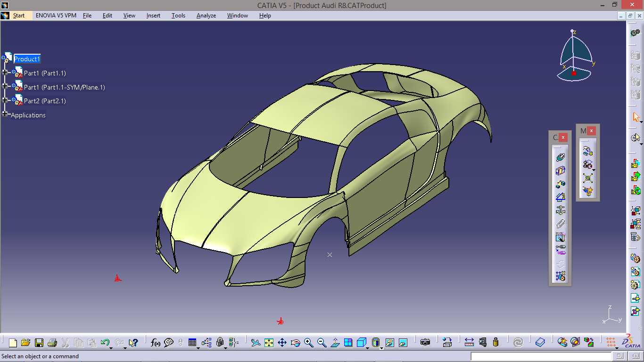This screenshot has height=362, width=644.
Task: Apply Fix Component anchor constraint
Action: 560,210
